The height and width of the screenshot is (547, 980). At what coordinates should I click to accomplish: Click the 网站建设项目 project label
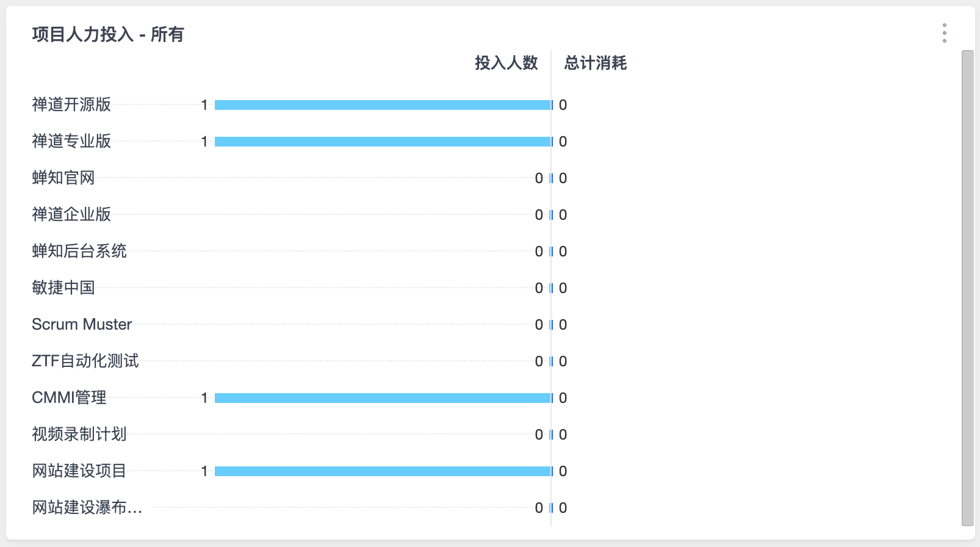[79, 471]
